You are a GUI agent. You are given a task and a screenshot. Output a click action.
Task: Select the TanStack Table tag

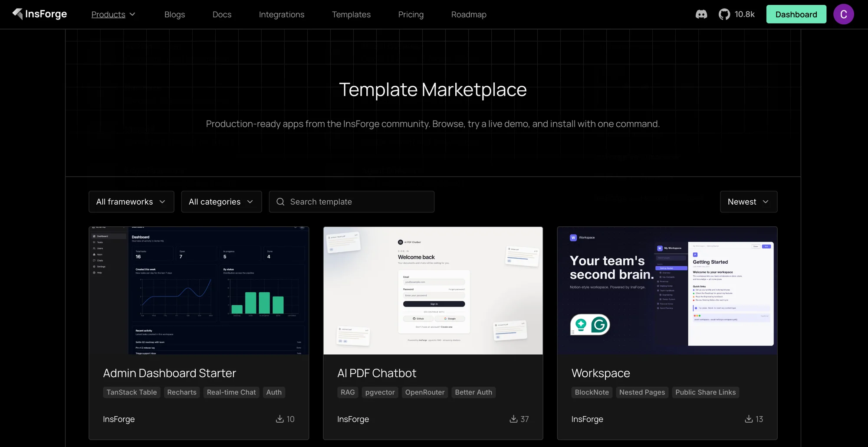pyautogui.click(x=132, y=392)
